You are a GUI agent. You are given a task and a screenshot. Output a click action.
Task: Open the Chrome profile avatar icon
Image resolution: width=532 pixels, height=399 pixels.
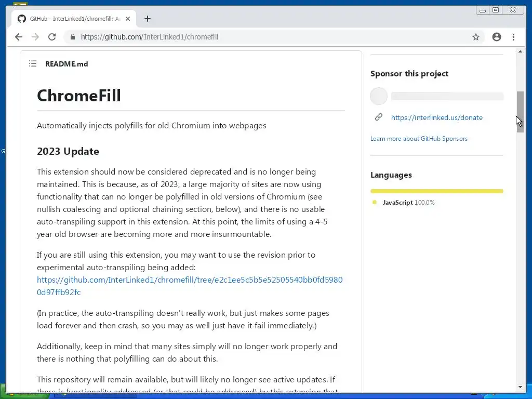coord(497,37)
